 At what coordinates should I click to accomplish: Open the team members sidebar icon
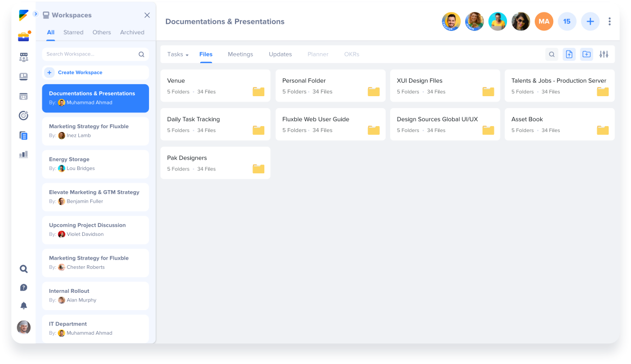tap(24, 57)
